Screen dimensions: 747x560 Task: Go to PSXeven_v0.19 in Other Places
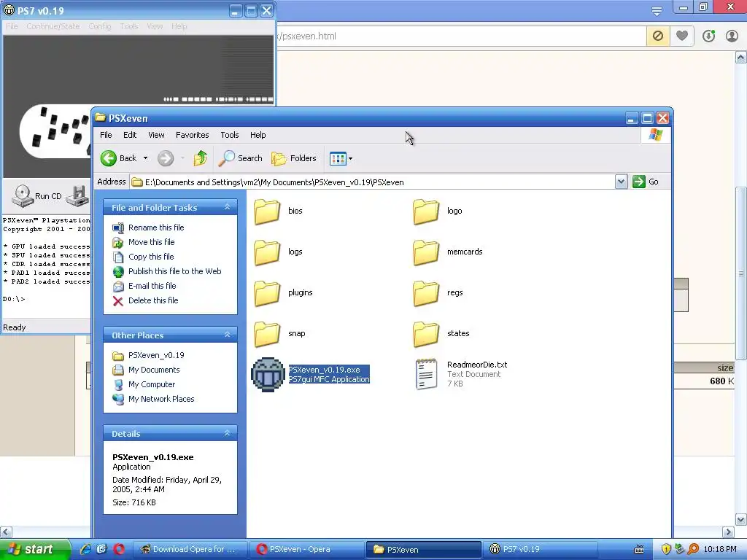pyautogui.click(x=148, y=356)
